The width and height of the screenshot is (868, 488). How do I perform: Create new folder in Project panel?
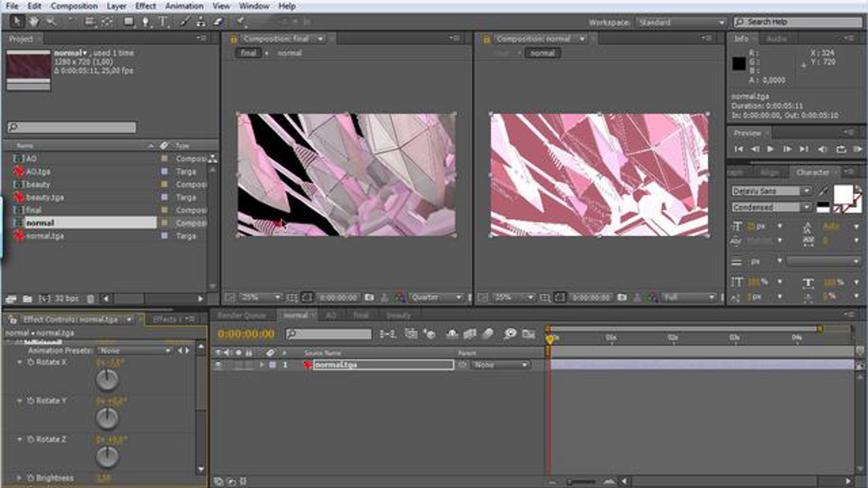click(27, 299)
